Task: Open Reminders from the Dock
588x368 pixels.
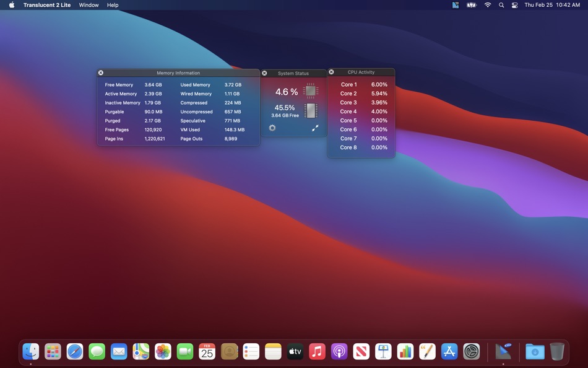Action: pos(251,352)
